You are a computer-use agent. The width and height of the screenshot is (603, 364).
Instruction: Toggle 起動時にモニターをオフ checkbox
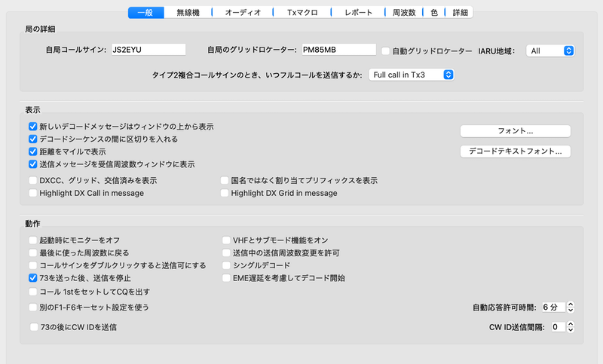click(33, 240)
